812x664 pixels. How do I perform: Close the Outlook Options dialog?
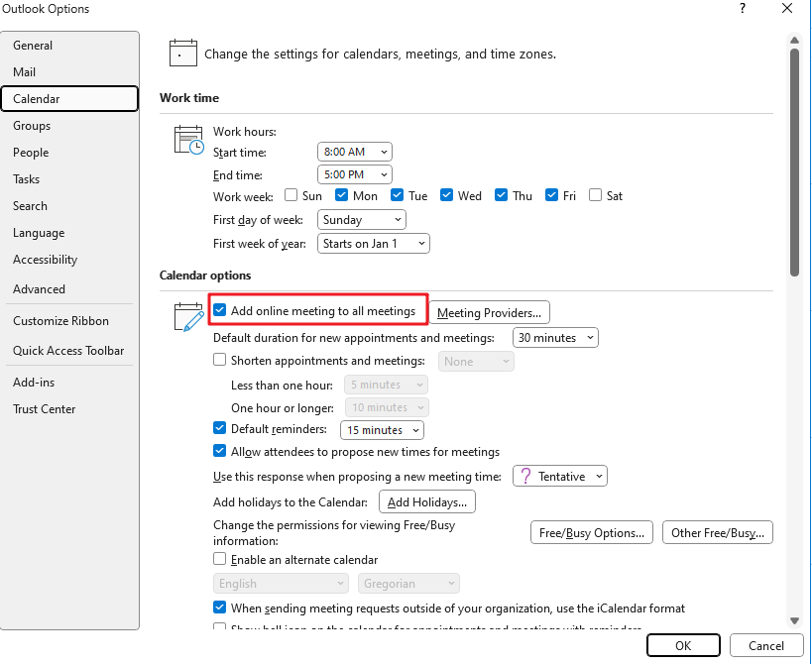(x=787, y=8)
